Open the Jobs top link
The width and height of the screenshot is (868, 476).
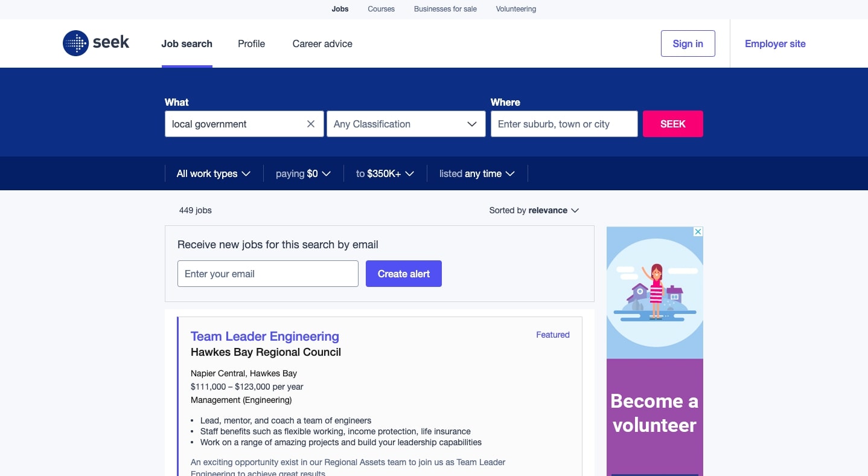340,9
